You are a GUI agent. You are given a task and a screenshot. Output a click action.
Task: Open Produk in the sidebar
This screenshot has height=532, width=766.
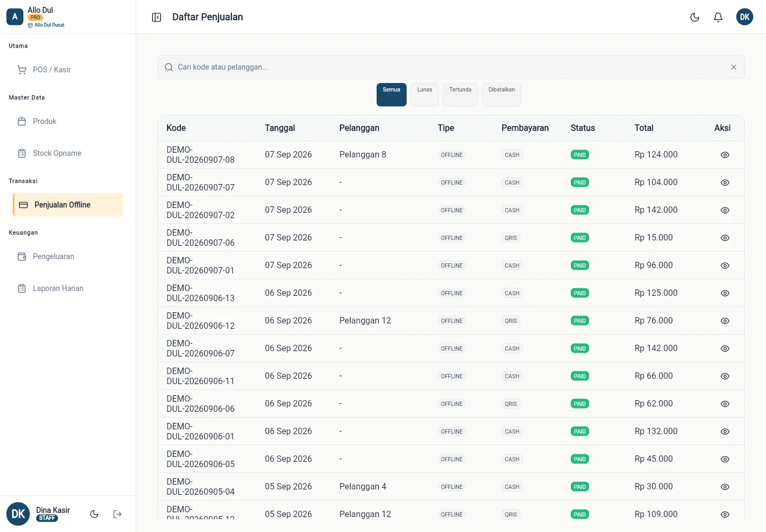tap(68, 121)
